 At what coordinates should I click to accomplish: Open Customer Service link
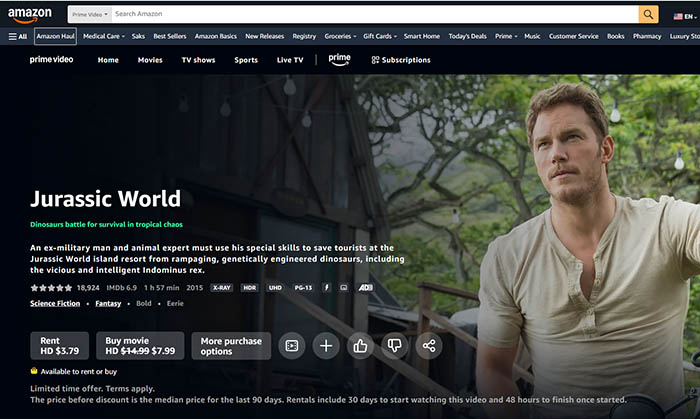574,37
